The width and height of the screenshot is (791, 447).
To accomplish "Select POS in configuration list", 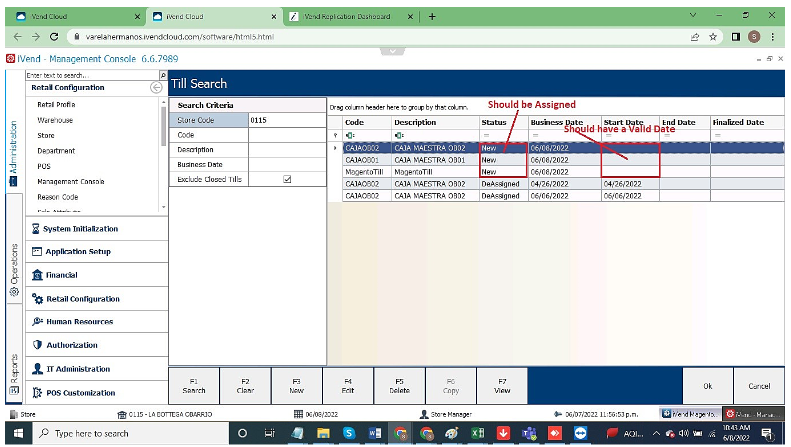I will (x=43, y=166).
